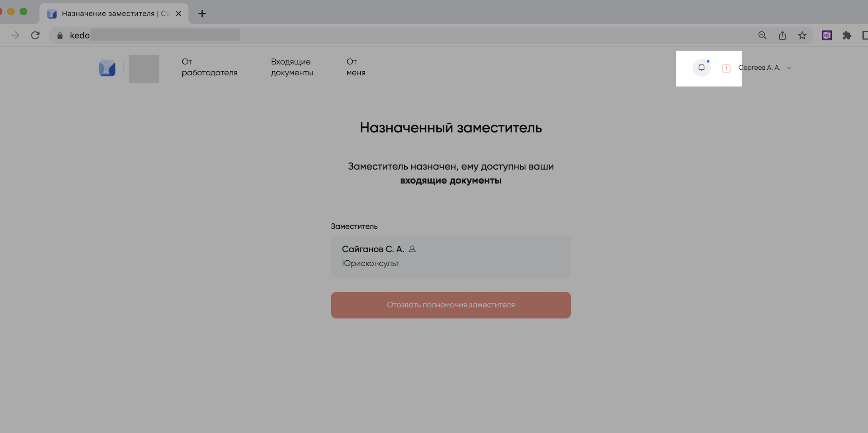Open the Сергеев А. А. profile dropdown
The height and width of the screenshot is (433, 868).
(759, 68)
